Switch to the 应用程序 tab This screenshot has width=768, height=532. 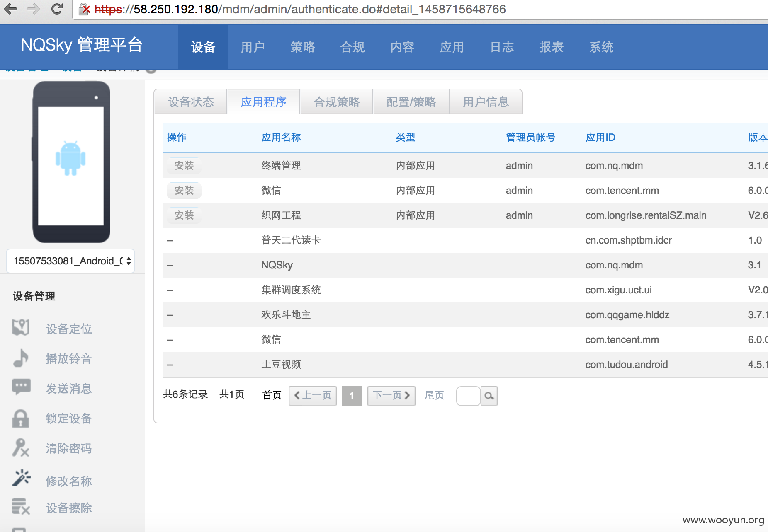tap(264, 102)
